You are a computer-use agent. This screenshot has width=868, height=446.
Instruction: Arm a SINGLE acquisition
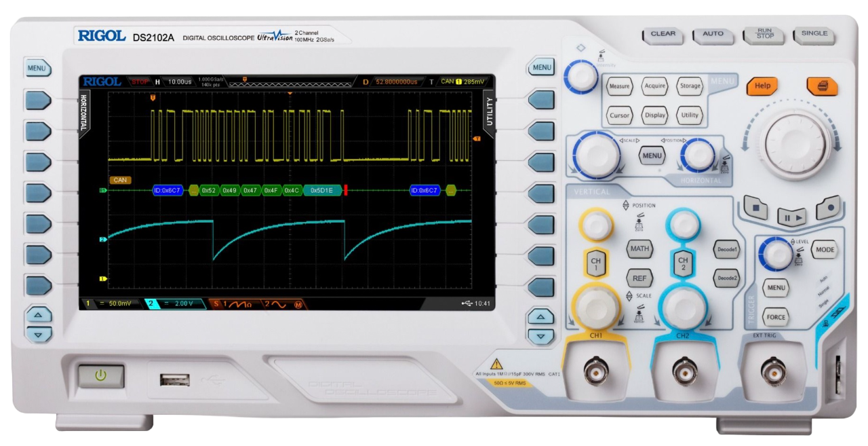click(814, 35)
